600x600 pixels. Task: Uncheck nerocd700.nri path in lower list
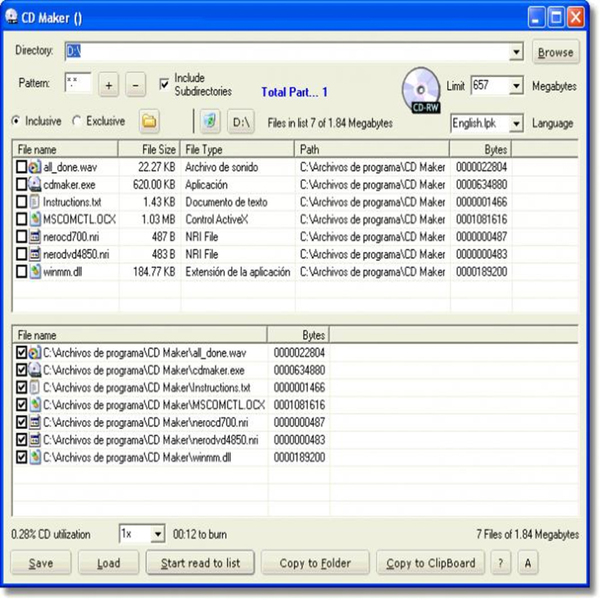point(21,422)
